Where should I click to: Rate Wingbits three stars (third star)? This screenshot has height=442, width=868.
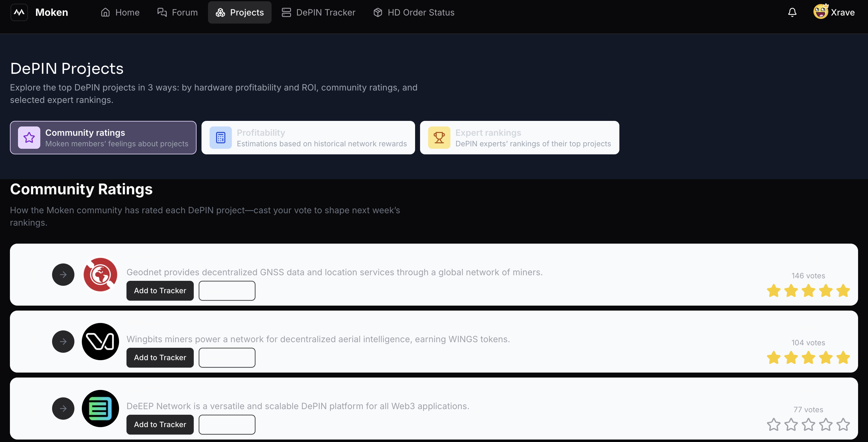[x=808, y=357]
